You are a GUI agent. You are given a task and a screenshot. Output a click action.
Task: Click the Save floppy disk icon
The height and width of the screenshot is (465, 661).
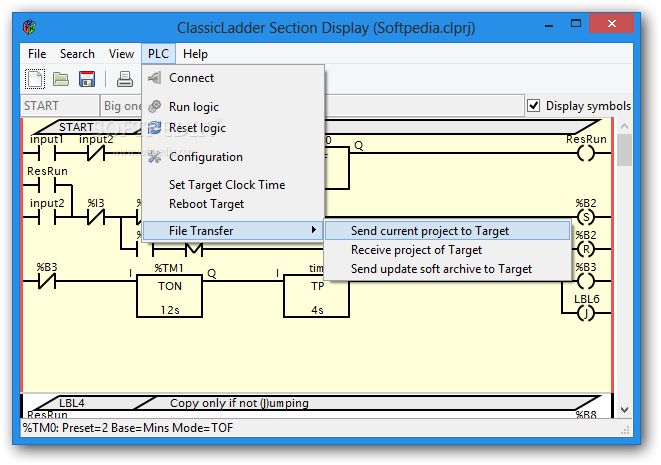coord(87,79)
